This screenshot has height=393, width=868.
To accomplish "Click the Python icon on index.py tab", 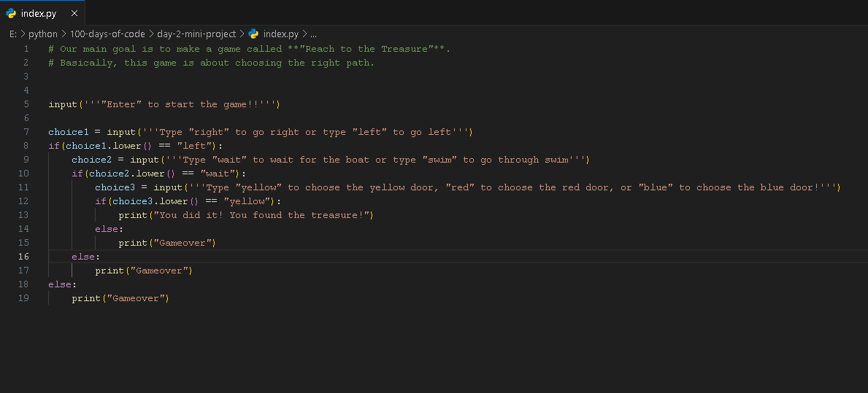I will pyautogui.click(x=10, y=13).
